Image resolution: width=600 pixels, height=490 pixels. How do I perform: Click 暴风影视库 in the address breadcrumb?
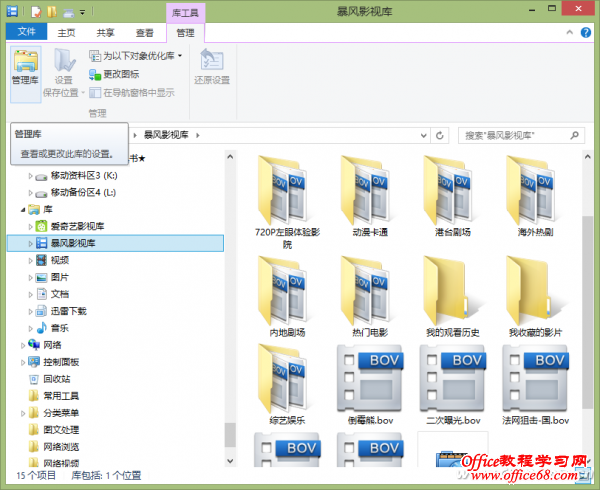(x=166, y=135)
